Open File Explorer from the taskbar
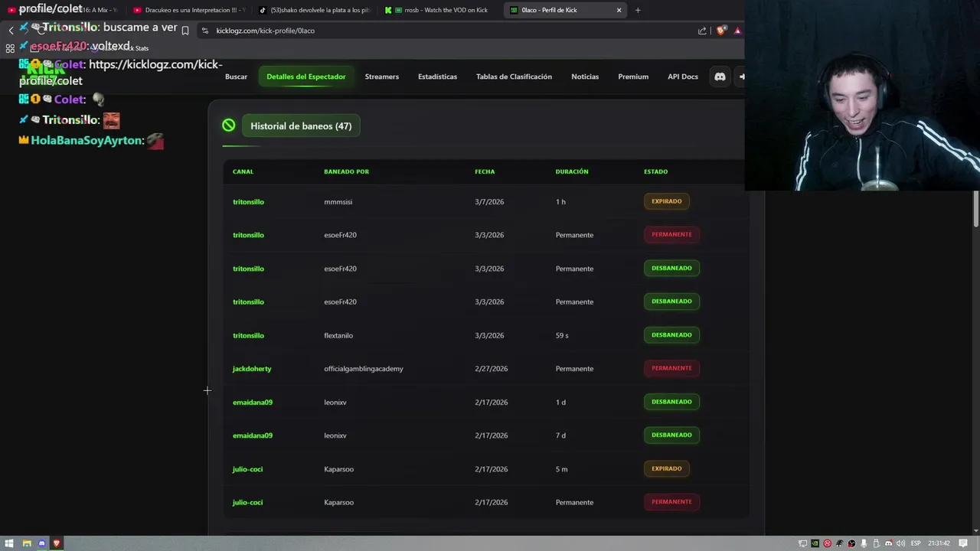980x551 pixels. click(x=27, y=543)
